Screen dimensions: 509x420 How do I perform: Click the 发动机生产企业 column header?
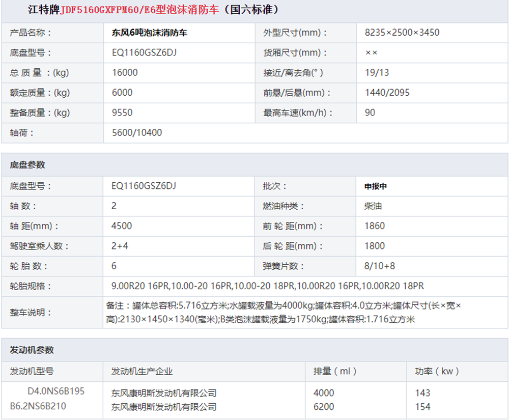(142, 371)
